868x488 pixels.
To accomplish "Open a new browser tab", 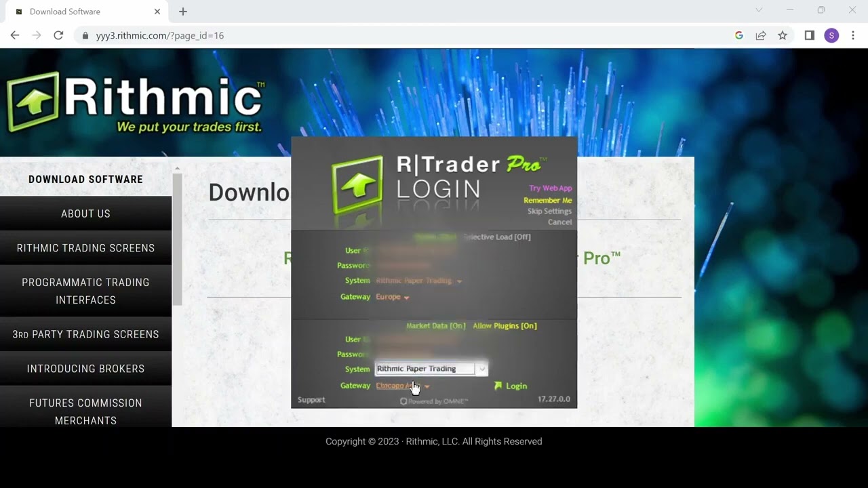I will pyautogui.click(x=183, y=12).
